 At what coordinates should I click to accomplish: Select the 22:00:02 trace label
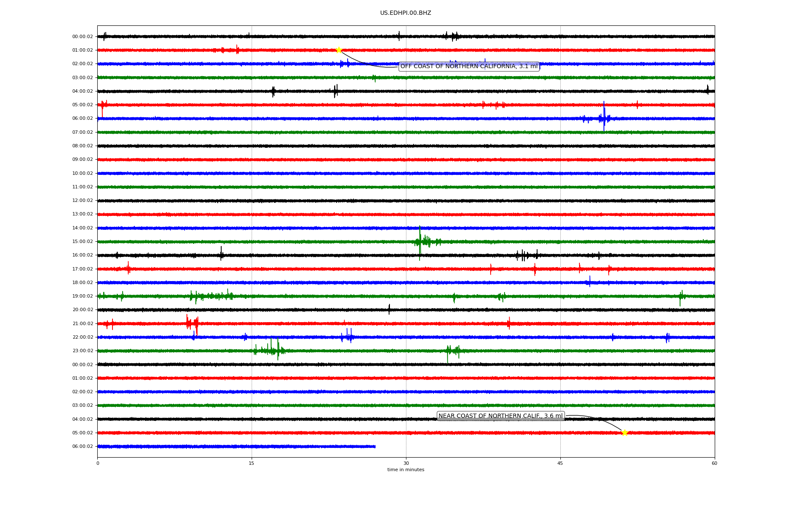coord(82,337)
